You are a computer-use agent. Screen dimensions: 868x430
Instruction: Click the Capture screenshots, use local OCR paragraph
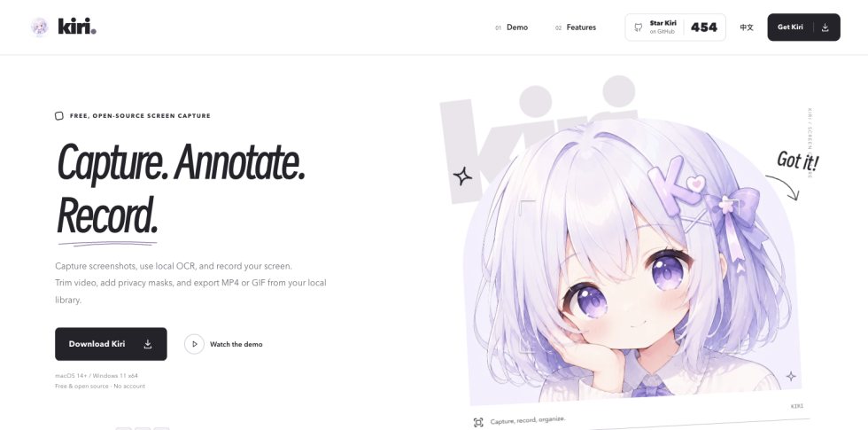click(x=191, y=283)
